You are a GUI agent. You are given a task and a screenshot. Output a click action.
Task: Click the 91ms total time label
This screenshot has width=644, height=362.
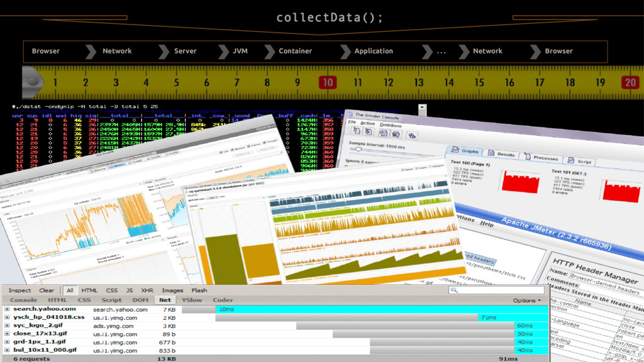(508, 358)
